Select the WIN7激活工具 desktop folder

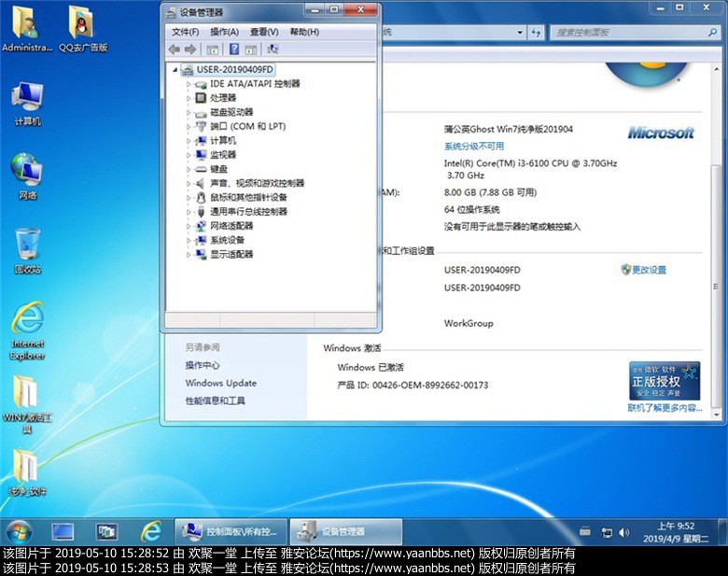point(27,404)
